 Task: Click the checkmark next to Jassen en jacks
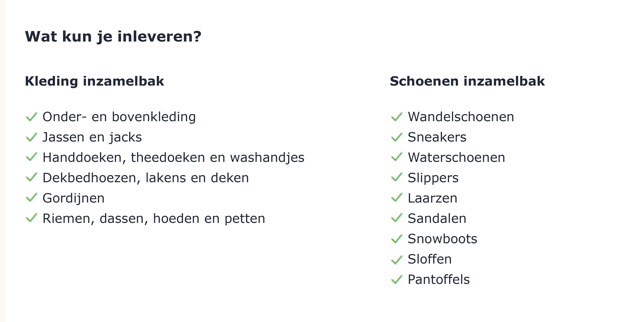point(32,137)
